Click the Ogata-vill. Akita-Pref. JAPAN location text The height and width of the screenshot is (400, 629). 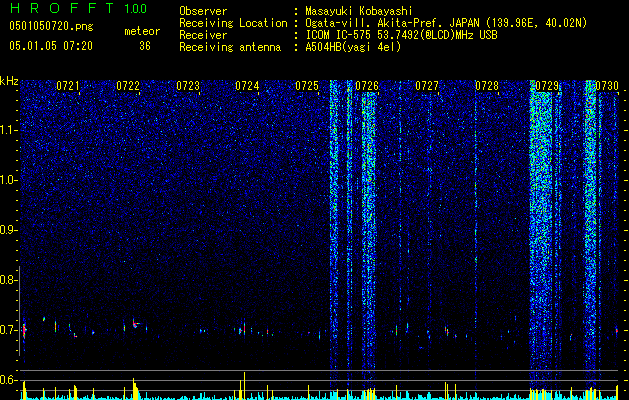click(393, 23)
